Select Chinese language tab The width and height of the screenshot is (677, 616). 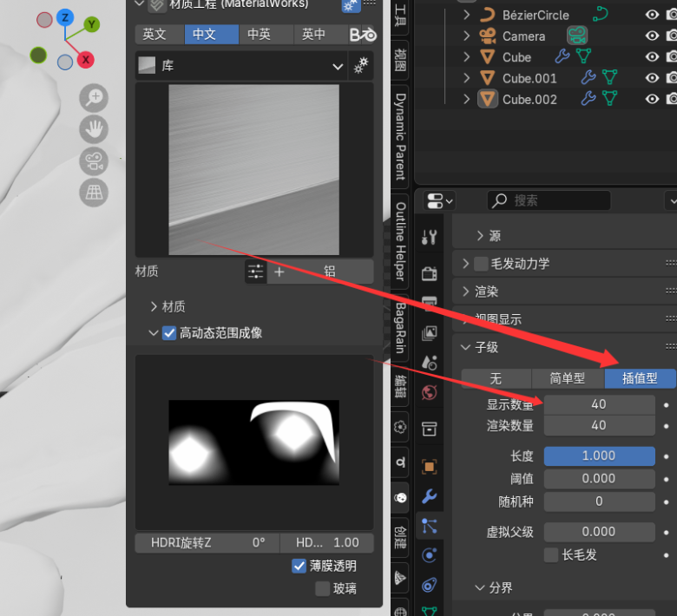tap(212, 35)
